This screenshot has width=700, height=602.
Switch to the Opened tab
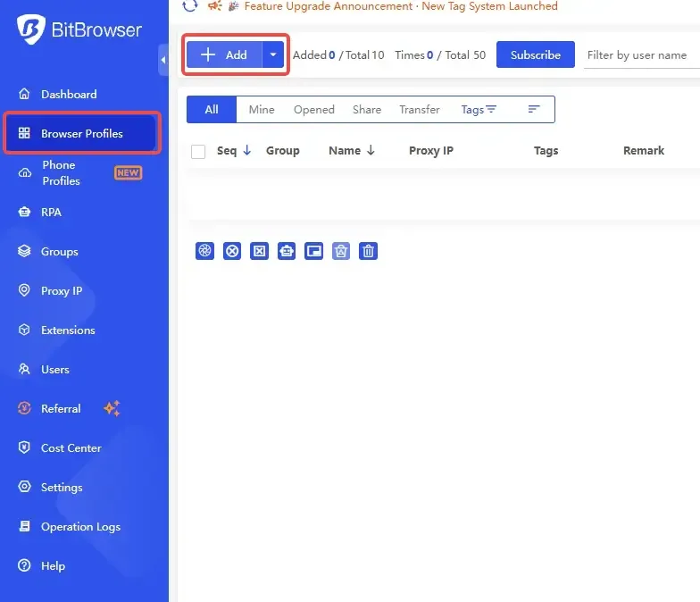[313, 110]
